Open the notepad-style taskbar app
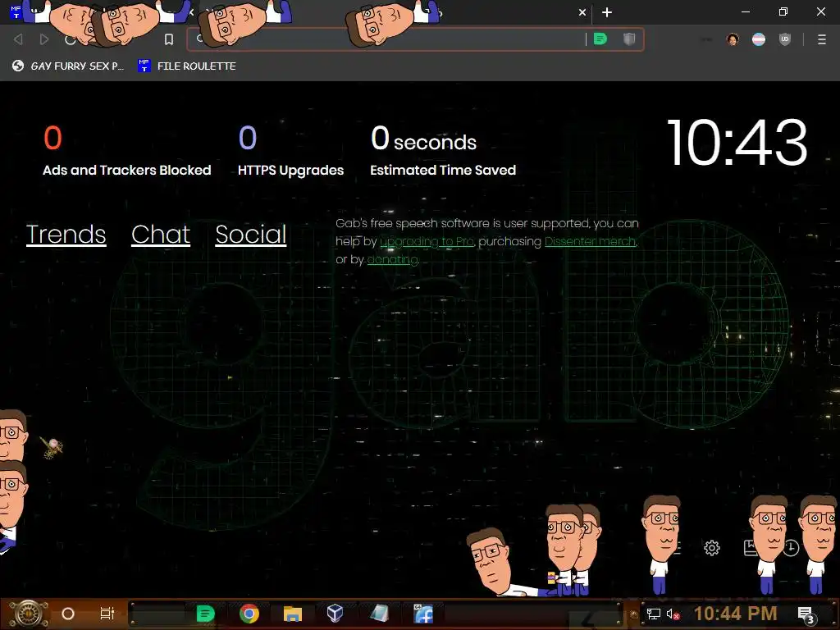The height and width of the screenshot is (630, 840). coord(379,614)
